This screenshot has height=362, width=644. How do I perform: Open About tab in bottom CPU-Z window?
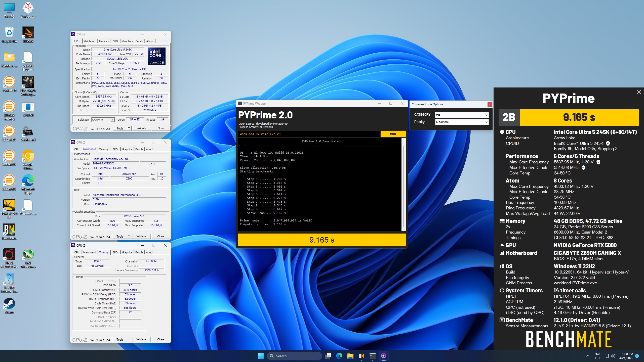tap(150, 252)
